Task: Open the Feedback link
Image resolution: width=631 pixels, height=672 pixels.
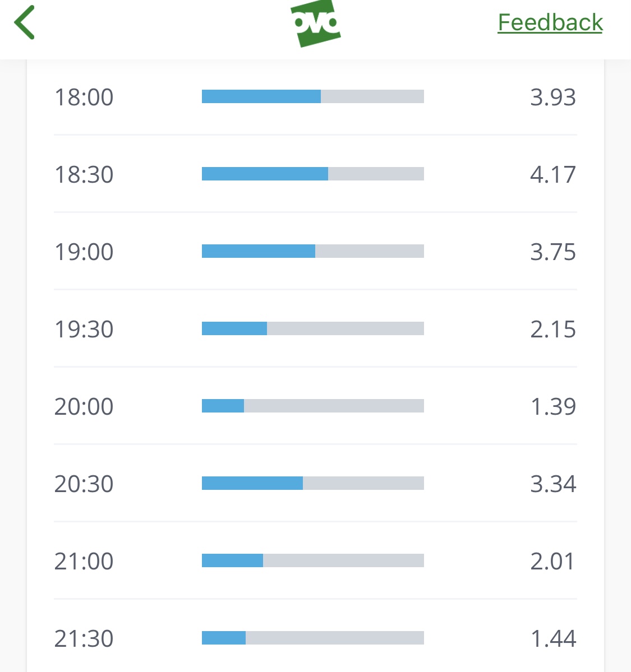Action: 550,22
